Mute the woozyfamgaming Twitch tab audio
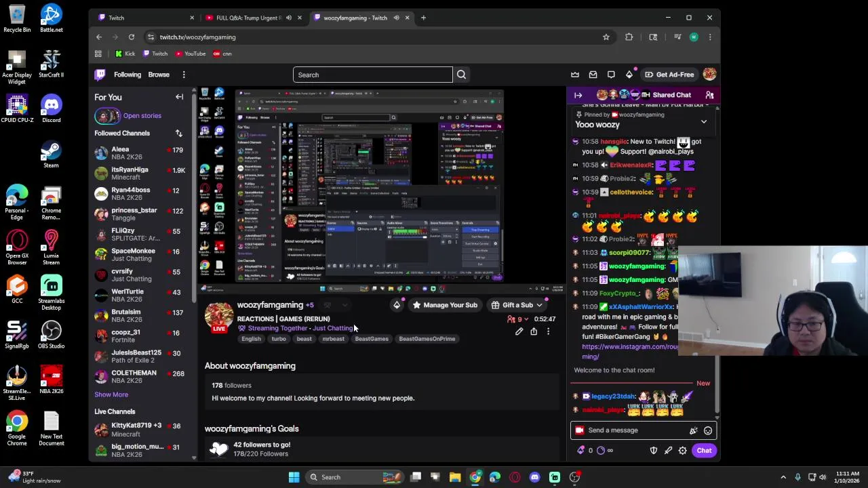 396,18
